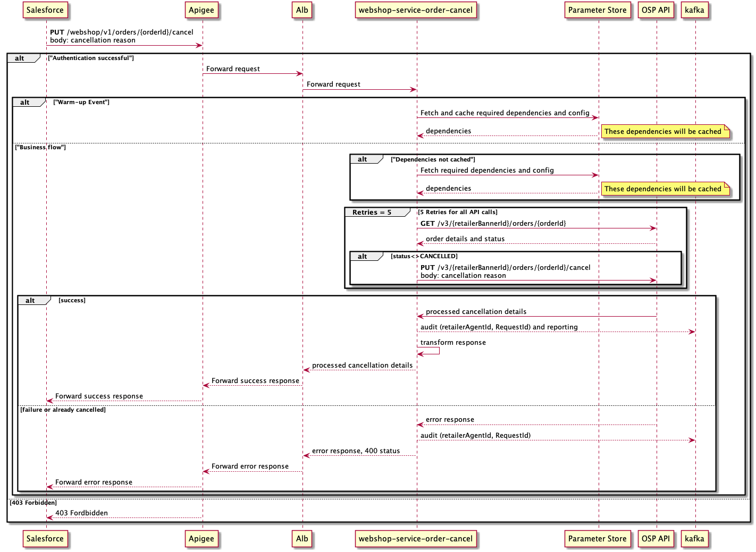The image size is (756, 552).
Task: Click the Salesforce participant box at the top
Action: 45,10
